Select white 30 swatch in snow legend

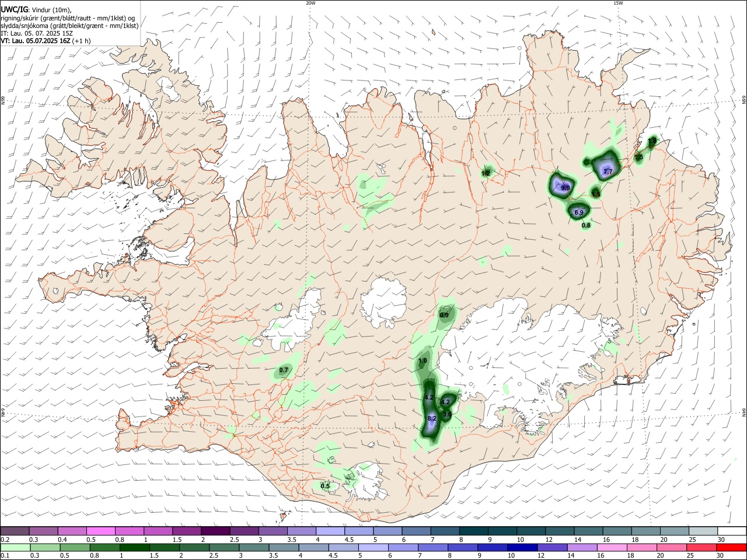(x=732, y=531)
